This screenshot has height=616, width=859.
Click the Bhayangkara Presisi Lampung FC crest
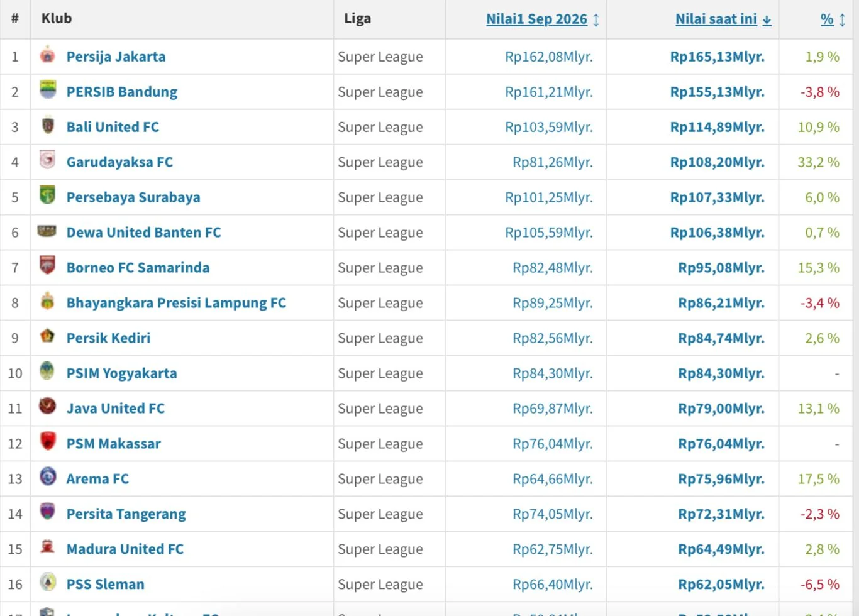coord(47,301)
